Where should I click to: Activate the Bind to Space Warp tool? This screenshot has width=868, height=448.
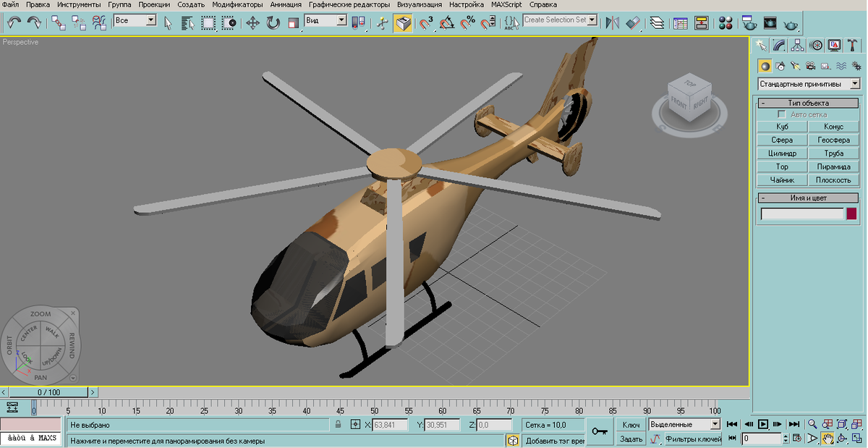coord(99,22)
